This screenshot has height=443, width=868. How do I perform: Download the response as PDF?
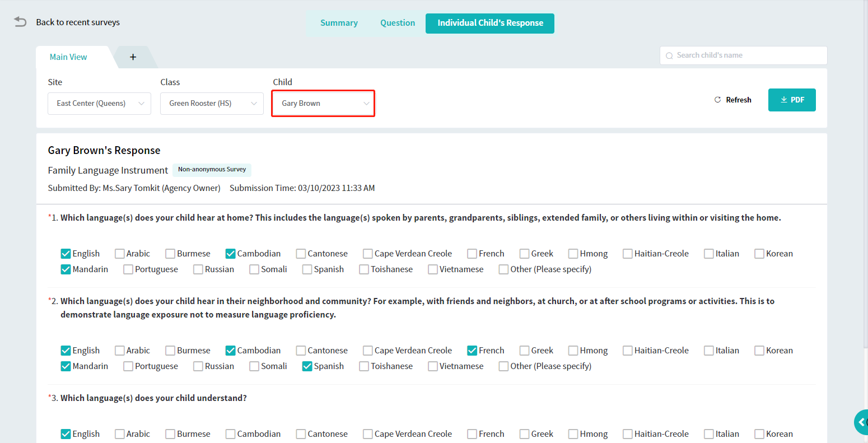[x=791, y=100]
